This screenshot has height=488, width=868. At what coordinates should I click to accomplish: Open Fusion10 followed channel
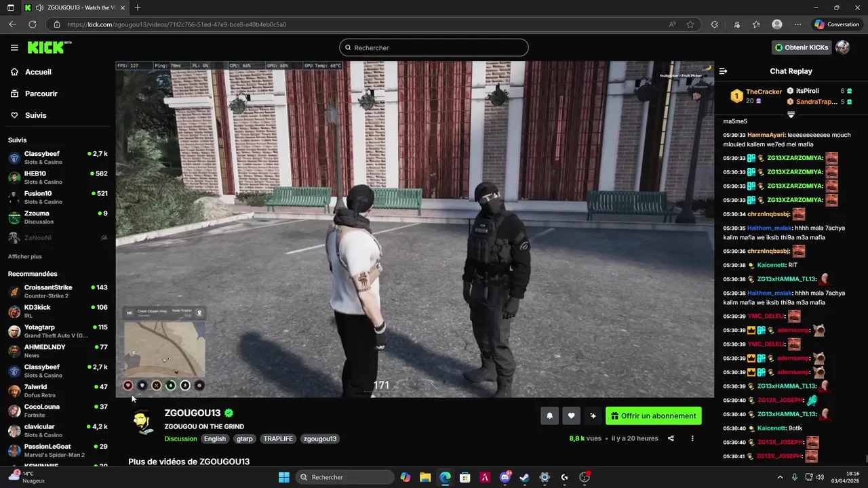click(58, 197)
